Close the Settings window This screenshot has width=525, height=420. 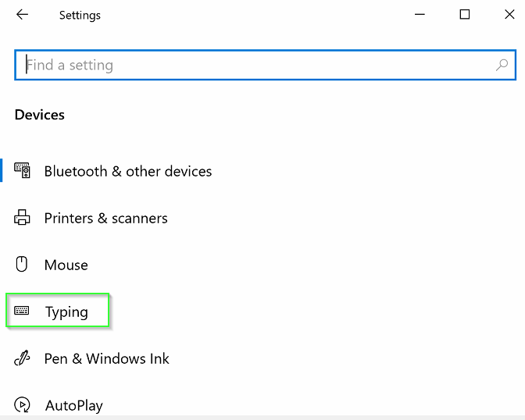coord(509,14)
